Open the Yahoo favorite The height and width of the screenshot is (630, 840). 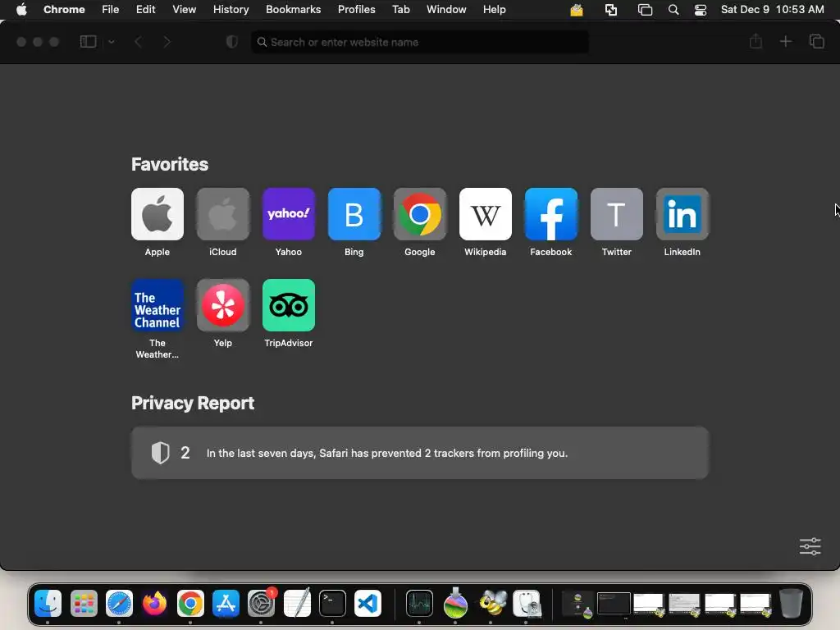[288, 214]
